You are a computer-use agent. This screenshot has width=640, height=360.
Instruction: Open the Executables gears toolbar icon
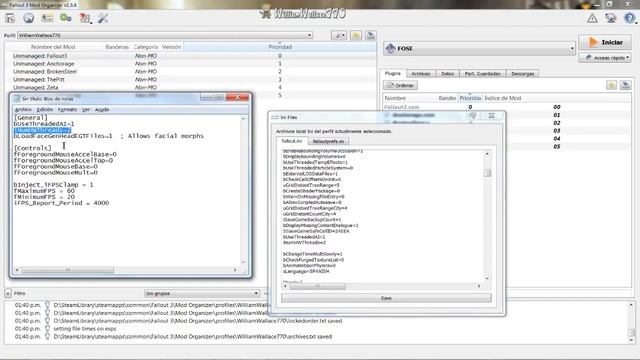coord(66,18)
